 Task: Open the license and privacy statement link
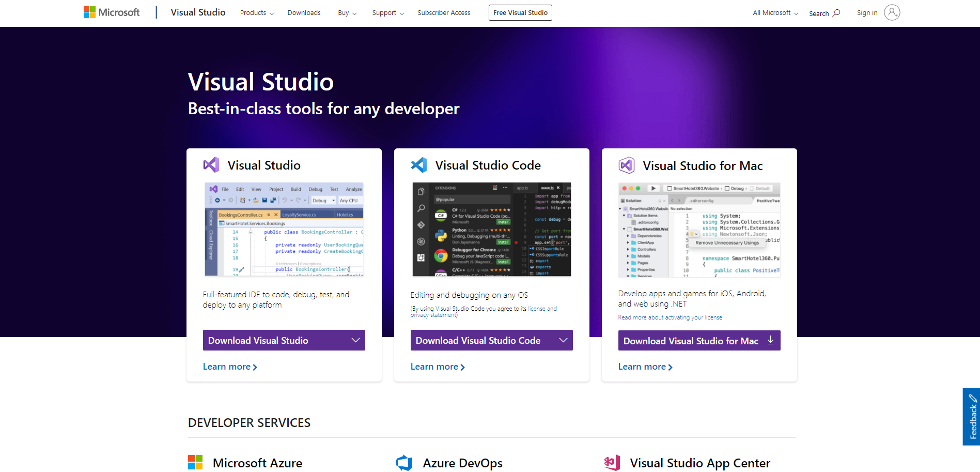click(x=484, y=312)
